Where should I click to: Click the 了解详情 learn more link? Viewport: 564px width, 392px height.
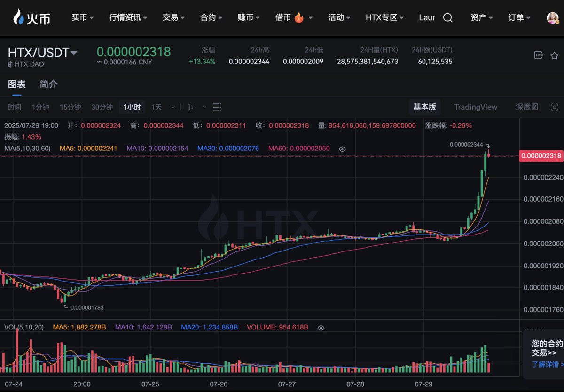548,364
